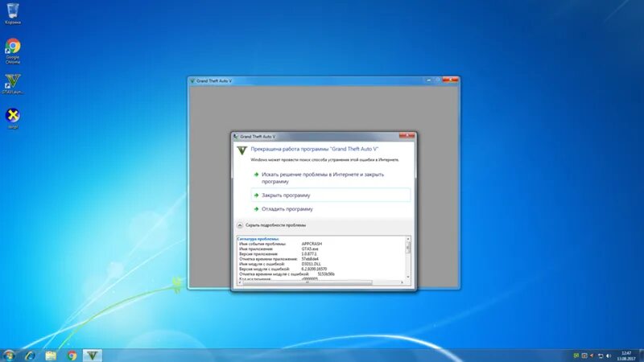Close the Grand Theft Auto V game window
The image size is (644, 362).
[450, 80]
